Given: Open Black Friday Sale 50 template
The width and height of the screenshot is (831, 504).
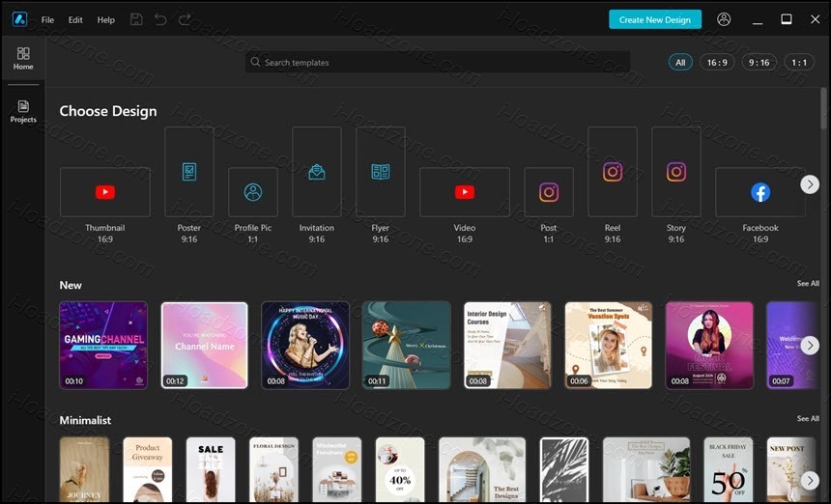Looking at the screenshot, I should (x=729, y=469).
